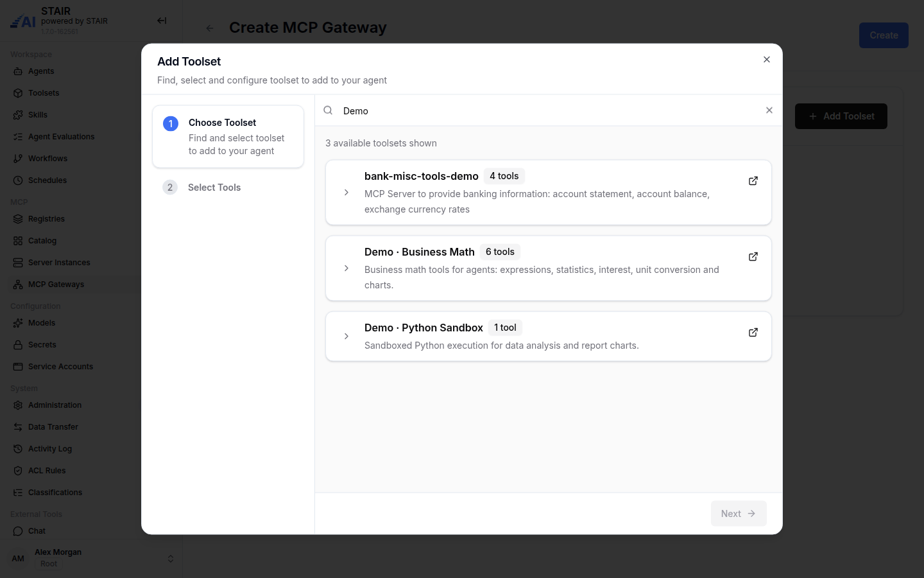This screenshot has width=924, height=578.
Task: Click the Workflows icon in sidebar
Action: click(18, 159)
